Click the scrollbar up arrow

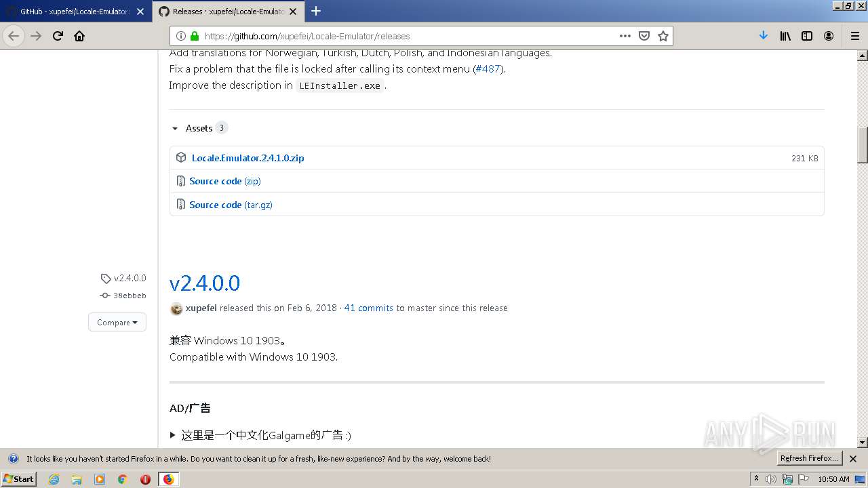[863, 56]
